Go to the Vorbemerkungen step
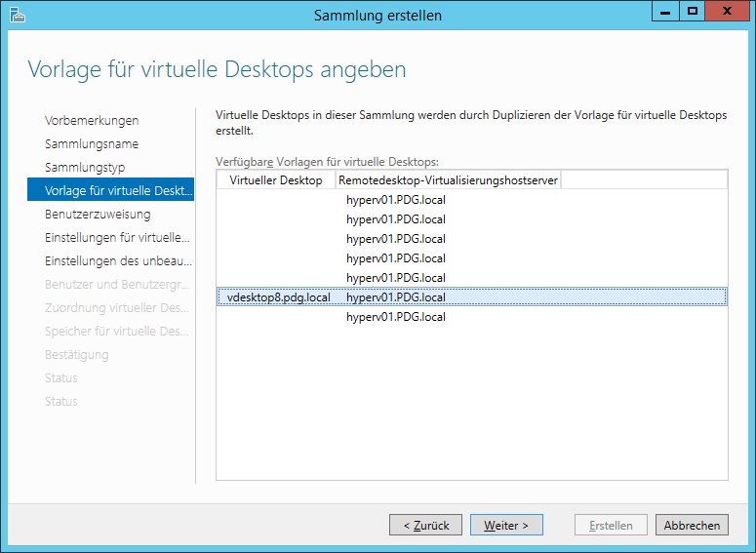Viewport: 756px width, 553px height. click(92, 121)
